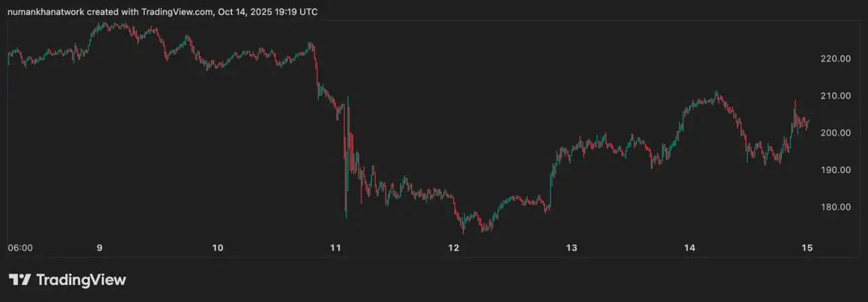Select date 13 on the time axis
The image size is (868, 302).
[572, 248]
